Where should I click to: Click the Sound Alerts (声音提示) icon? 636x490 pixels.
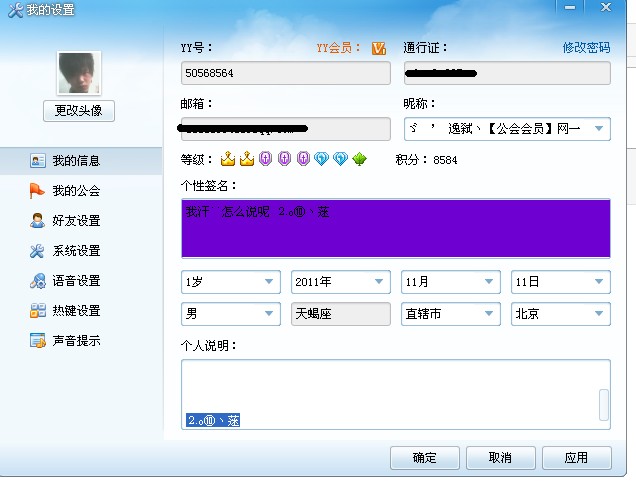[x=38, y=341]
